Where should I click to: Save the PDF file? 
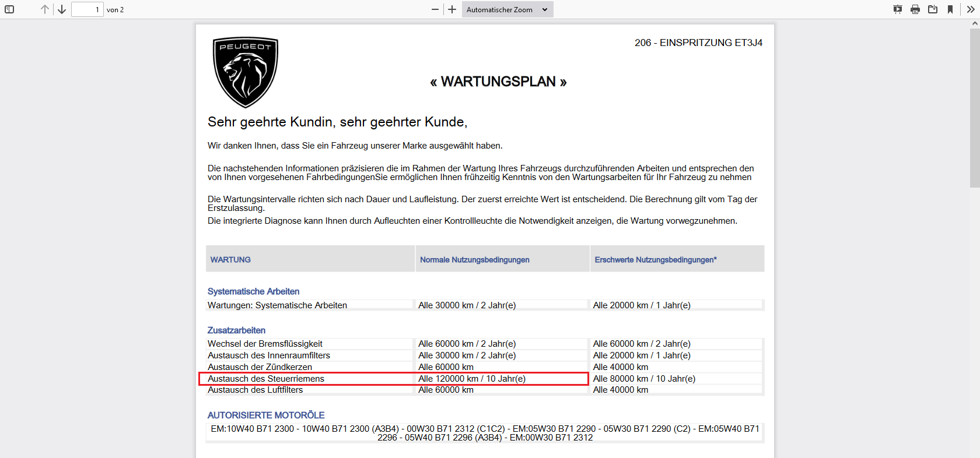(933, 9)
